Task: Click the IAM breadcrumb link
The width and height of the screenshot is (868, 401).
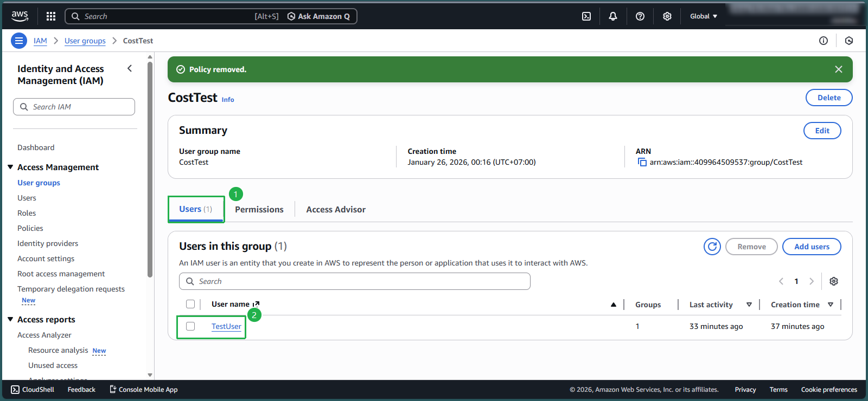Action: tap(40, 41)
